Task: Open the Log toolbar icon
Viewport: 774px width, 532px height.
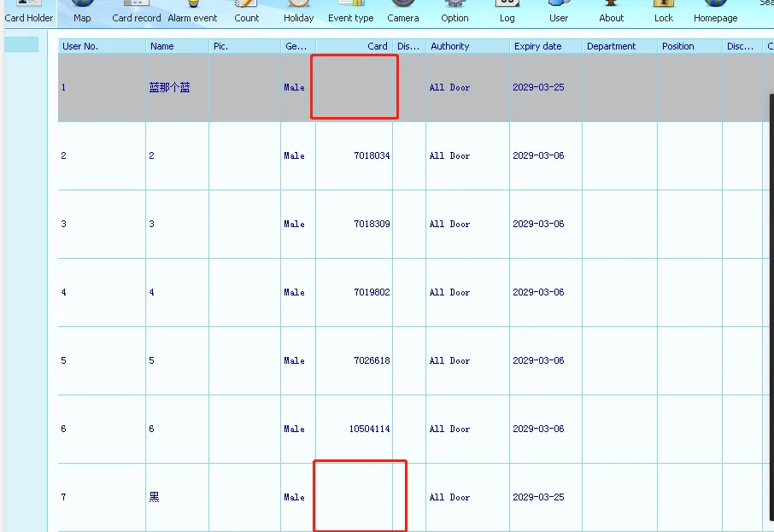Action: [507, 11]
